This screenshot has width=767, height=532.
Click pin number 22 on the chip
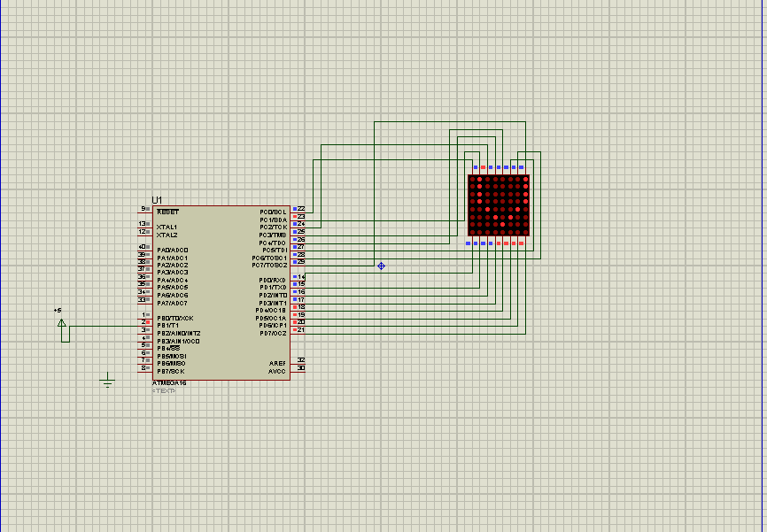tap(301, 209)
